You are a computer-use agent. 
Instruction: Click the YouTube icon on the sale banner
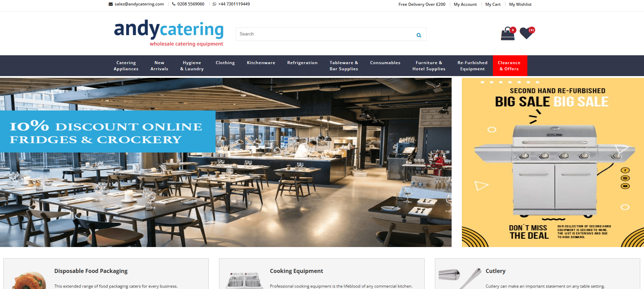click(625, 186)
